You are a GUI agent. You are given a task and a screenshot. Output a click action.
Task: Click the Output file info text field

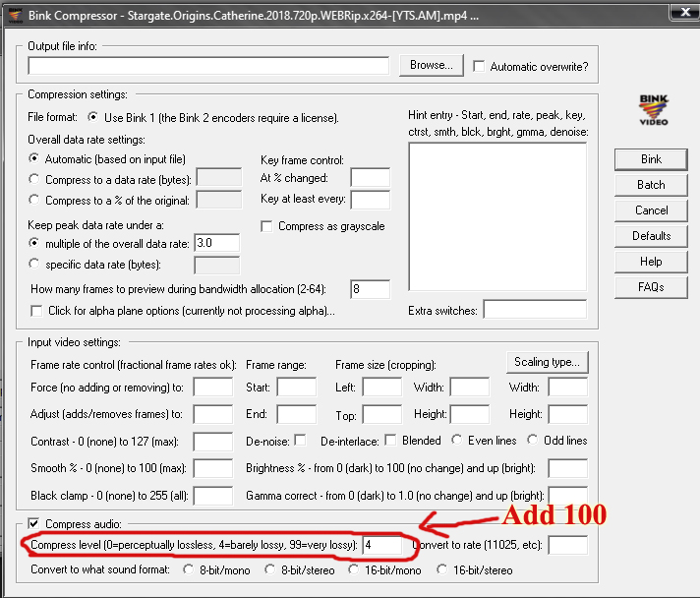[208, 66]
